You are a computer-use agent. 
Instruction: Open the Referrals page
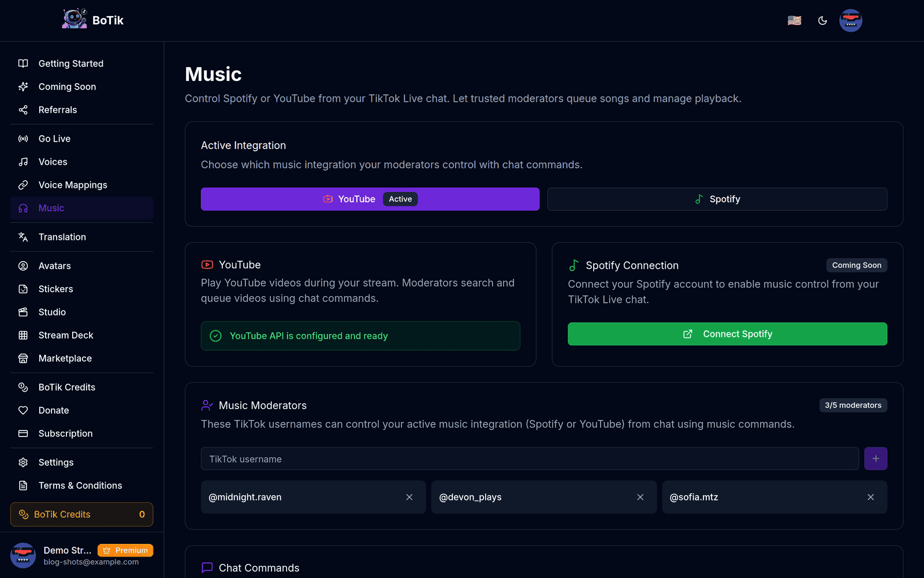tap(82, 110)
